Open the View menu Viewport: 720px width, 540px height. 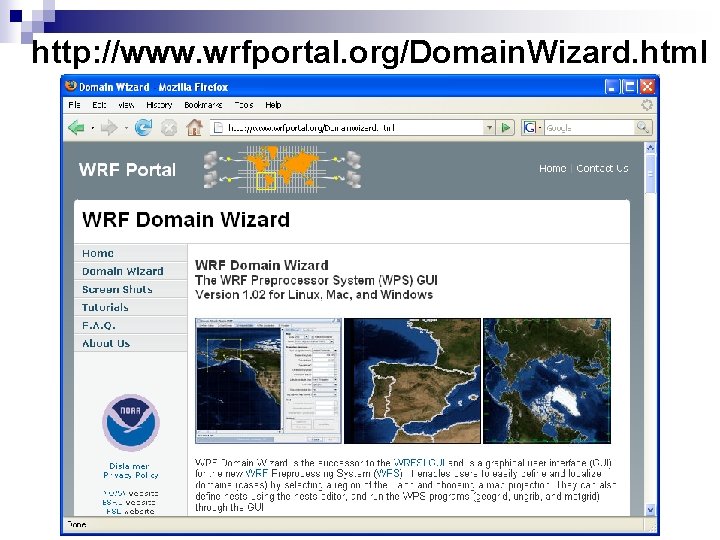click(x=126, y=105)
